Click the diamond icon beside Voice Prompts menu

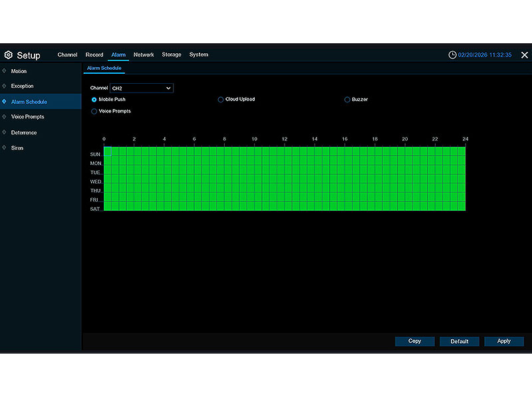pyautogui.click(x=5, y=117)
